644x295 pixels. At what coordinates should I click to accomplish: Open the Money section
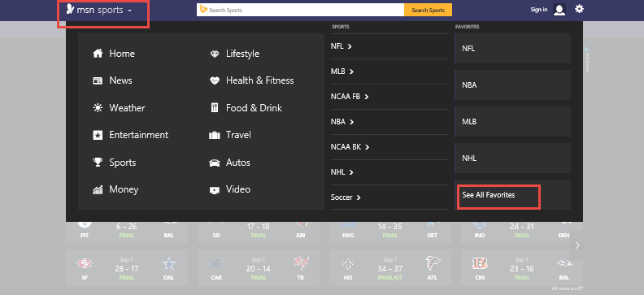point(124,189)
